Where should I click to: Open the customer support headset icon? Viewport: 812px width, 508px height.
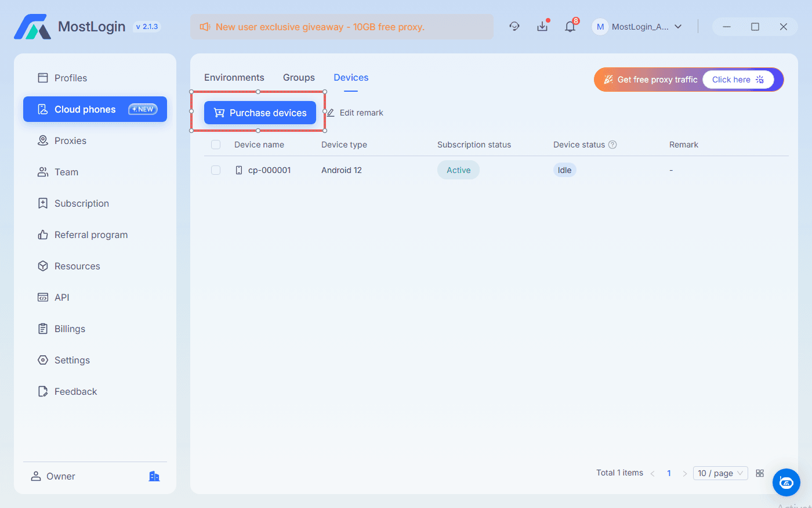(x=514, y=26)
